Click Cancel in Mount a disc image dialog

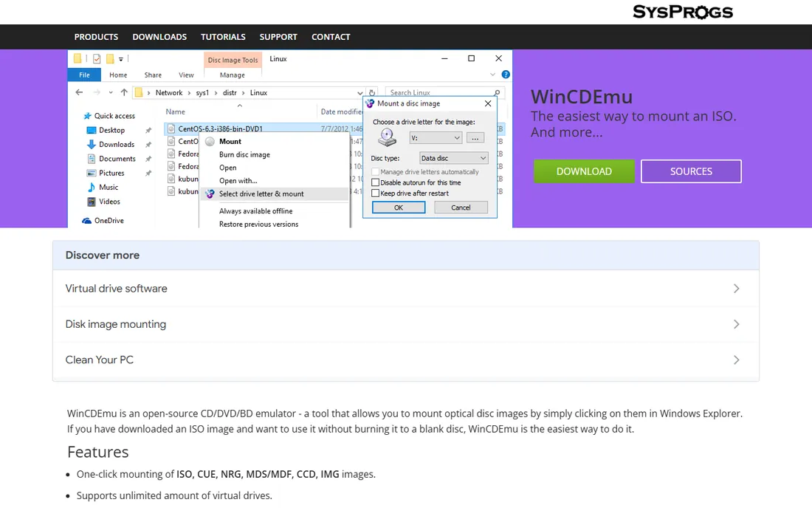[461, 207]
